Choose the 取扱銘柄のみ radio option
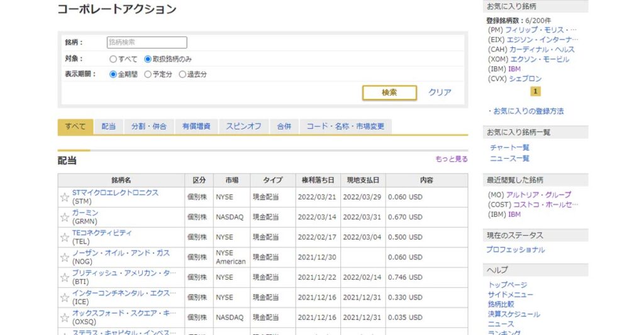The image size is (644, 335). coord(148,59)
